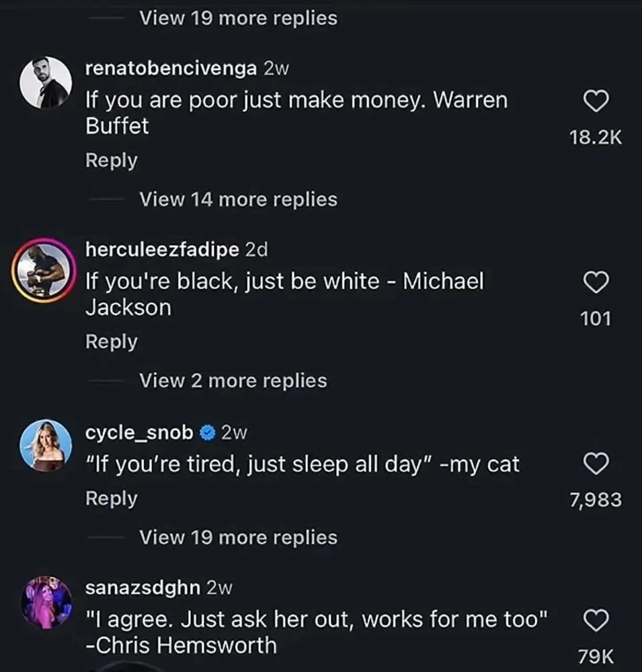
Task: Like cycle_snob's cat comment
Action: [595, 464]
